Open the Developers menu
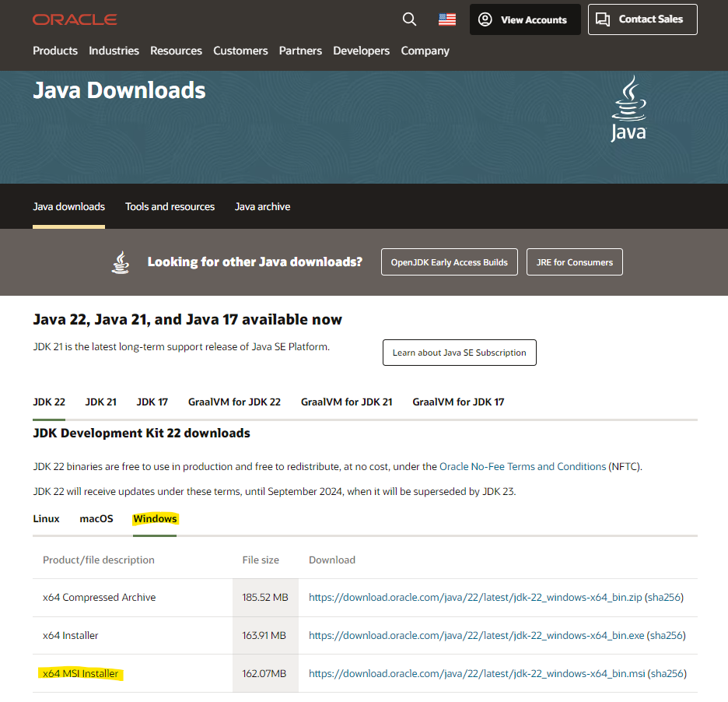The image size is (728, 702). [x=361, y=51]
